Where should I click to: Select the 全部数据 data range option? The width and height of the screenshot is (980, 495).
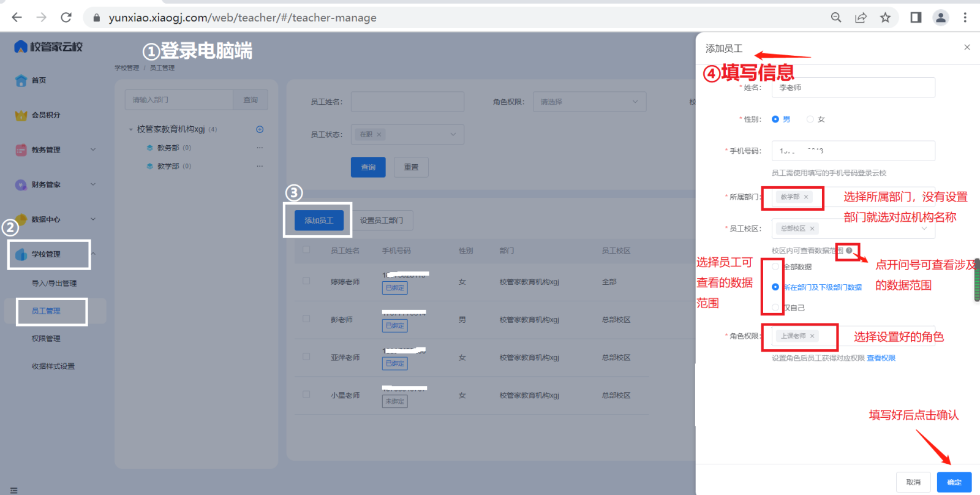coord(775,266)
